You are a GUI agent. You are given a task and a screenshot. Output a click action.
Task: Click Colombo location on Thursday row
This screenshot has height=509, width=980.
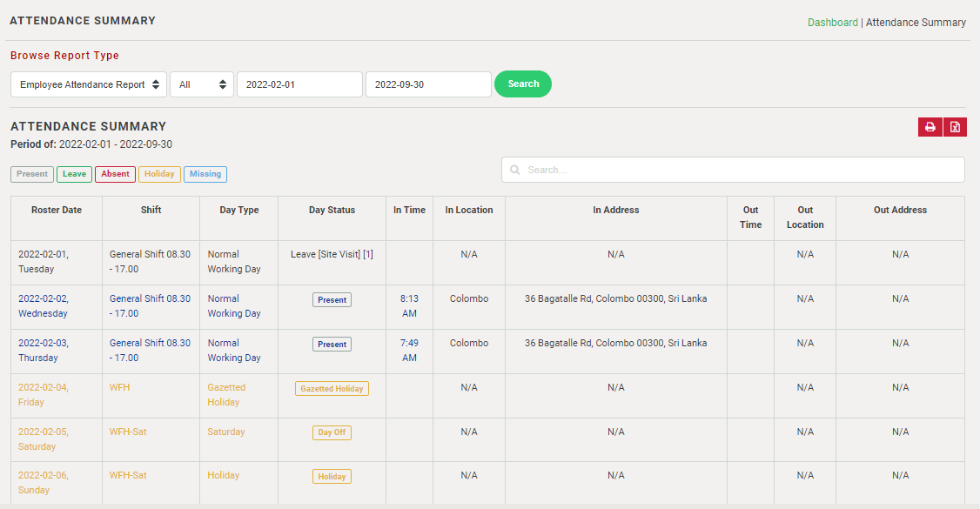(469, 343)
